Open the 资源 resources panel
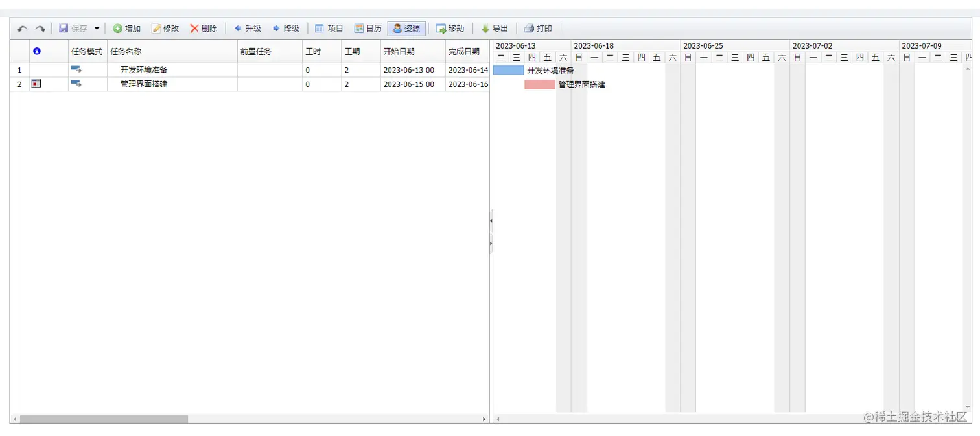This screenshot has width=980, height=436. pyautogui.click(x=406, y=29)
